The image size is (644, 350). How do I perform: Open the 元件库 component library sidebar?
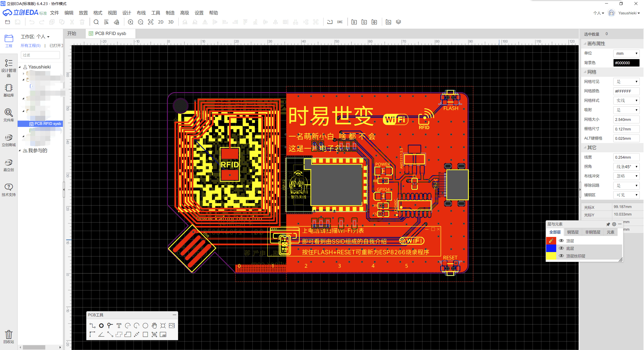click(x=9, y=115)
